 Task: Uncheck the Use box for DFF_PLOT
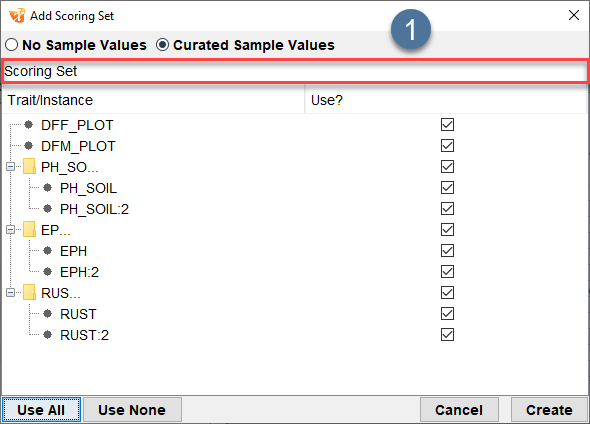[x=447, y=125]
